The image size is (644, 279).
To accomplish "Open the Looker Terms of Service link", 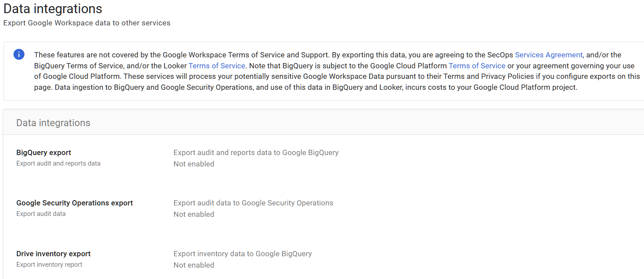I will pos(217,65).
